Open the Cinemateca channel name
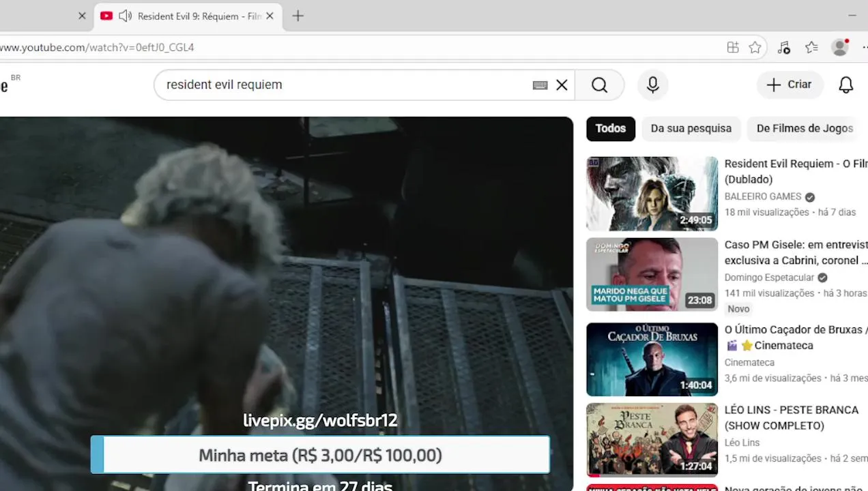 (749, 362)
